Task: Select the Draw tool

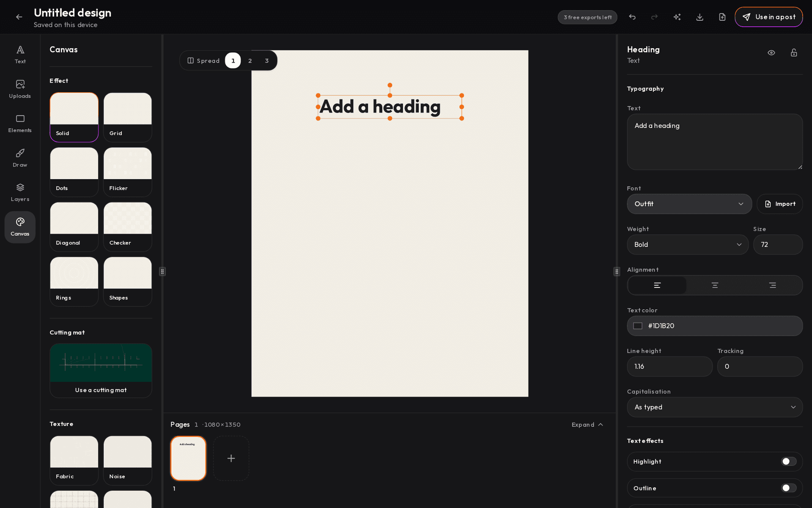Action: (20, 158)
